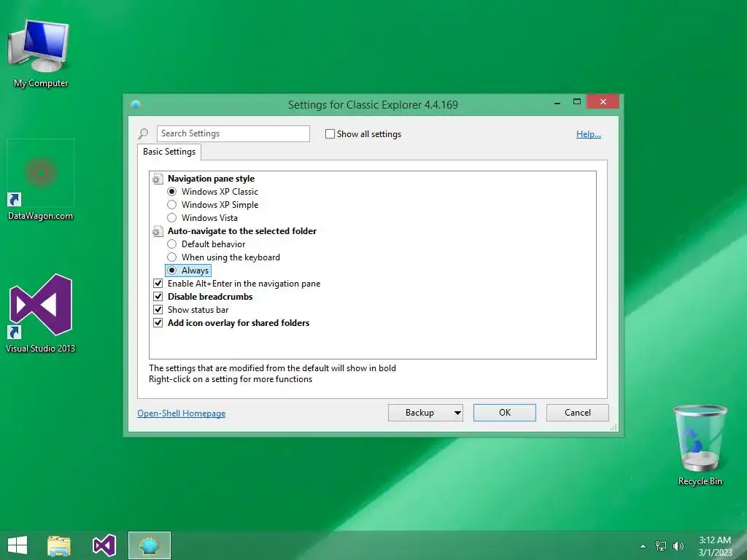The height and width of the screenshot is (560, 747).
Task: Minimize the Classic Explorer settings window
Action: pyautogui.click(x=557, y=102)
